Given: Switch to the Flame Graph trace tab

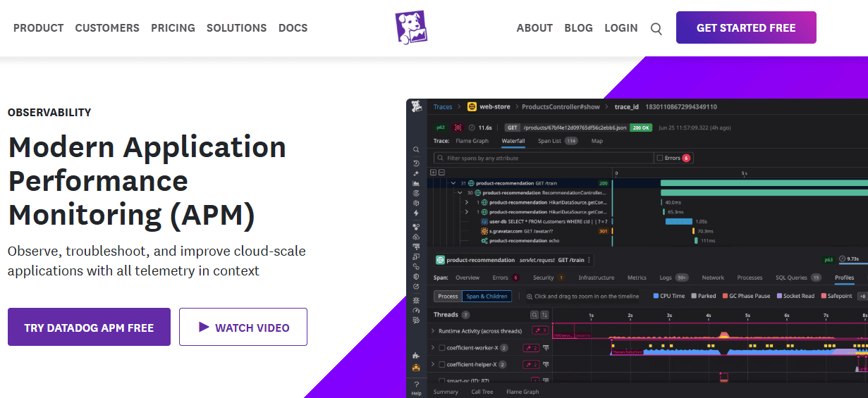Looking at the screenshot, I should (x=472, y=141).
